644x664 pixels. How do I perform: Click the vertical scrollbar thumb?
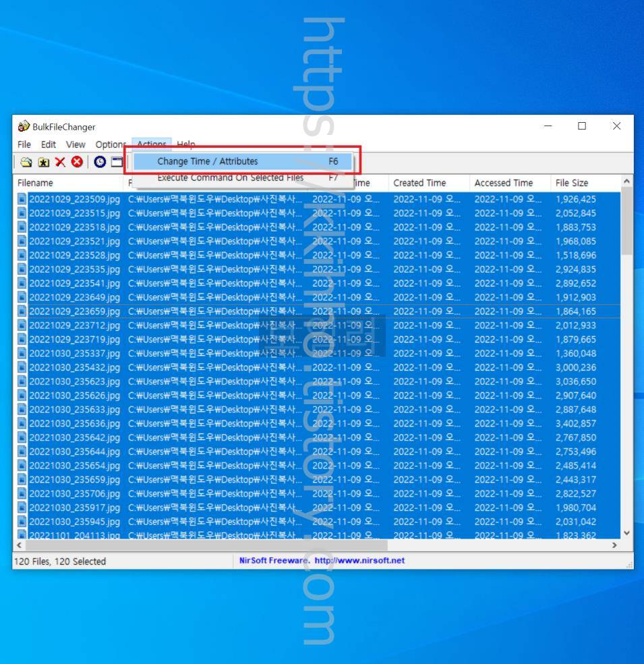tap(626, 221)
